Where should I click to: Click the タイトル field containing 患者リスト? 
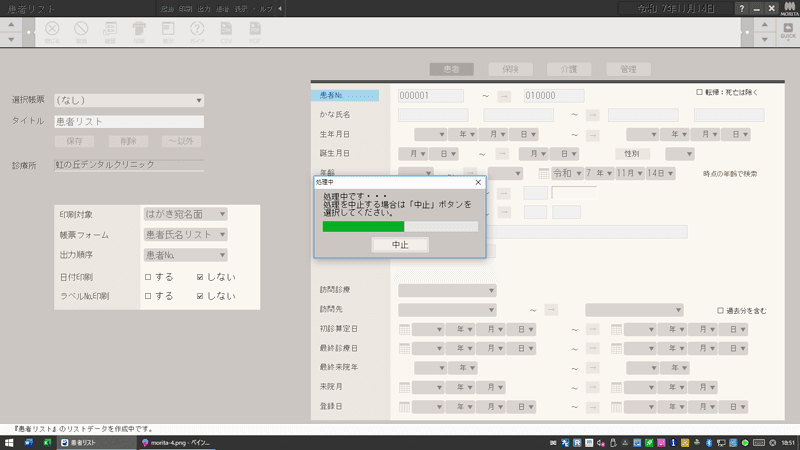pos(129,121)
